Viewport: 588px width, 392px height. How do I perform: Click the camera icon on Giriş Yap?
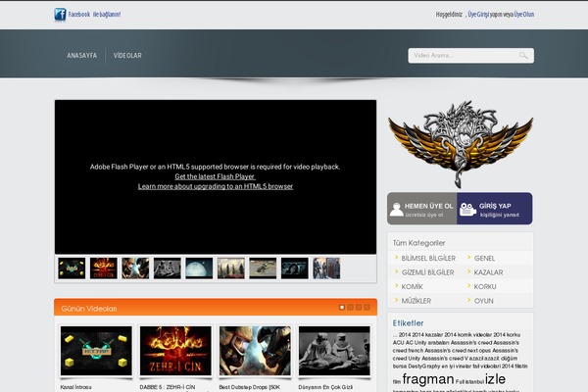coord(467,210)
